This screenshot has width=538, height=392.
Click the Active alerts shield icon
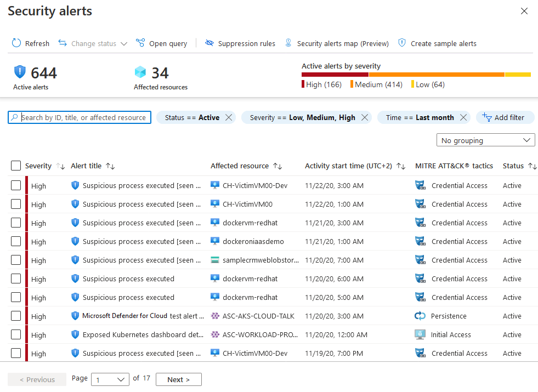(x=20, y=72)
